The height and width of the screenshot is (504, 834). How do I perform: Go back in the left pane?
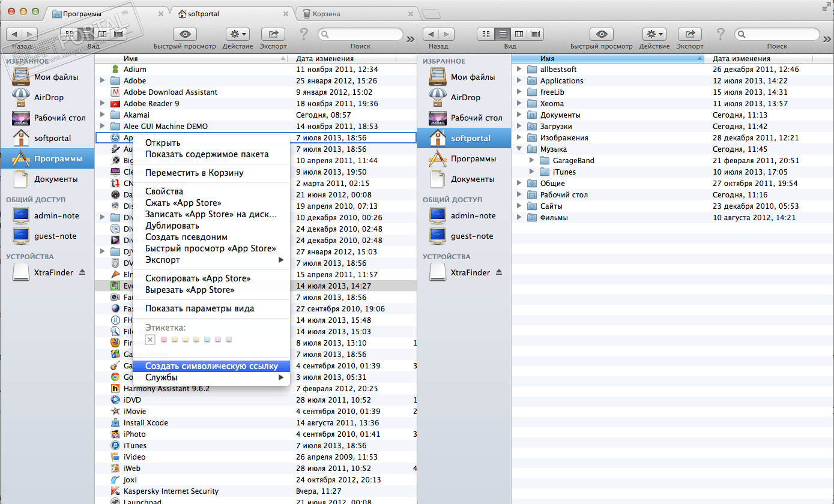(x=15, y=34)
